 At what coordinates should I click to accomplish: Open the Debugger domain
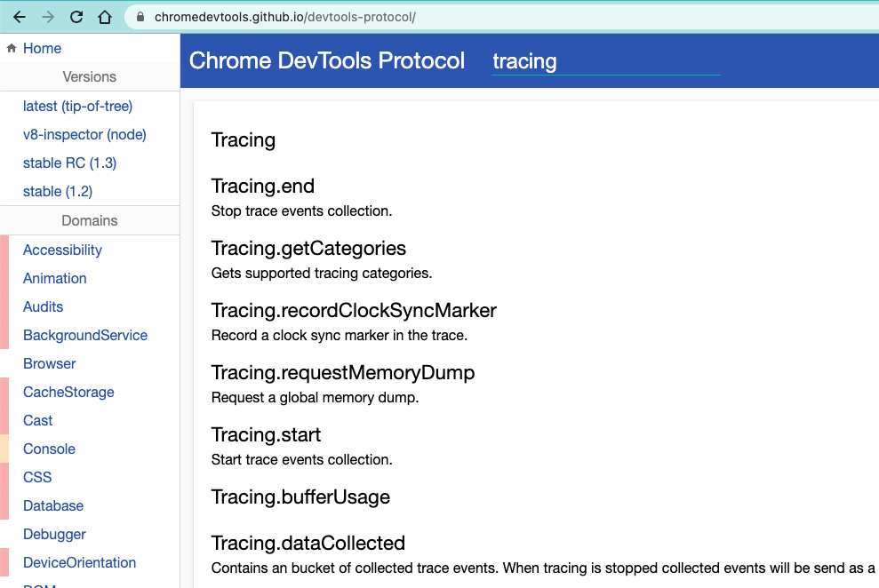click(x=54, y=534)
